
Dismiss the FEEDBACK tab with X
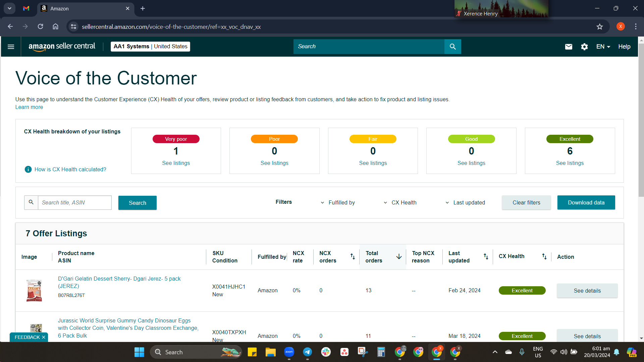(x=44, y=337)
